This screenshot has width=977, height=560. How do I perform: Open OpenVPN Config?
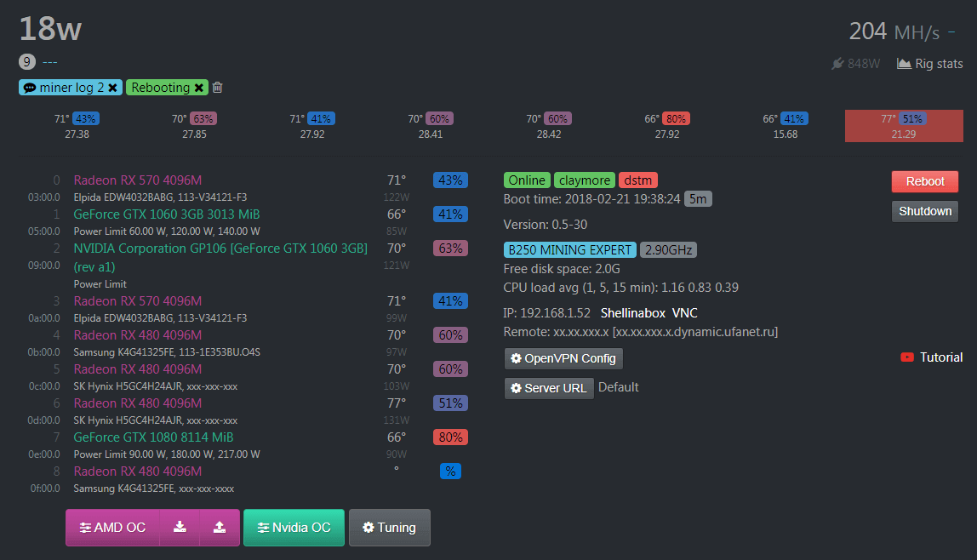pyautogui.click(x=563, y=358)
